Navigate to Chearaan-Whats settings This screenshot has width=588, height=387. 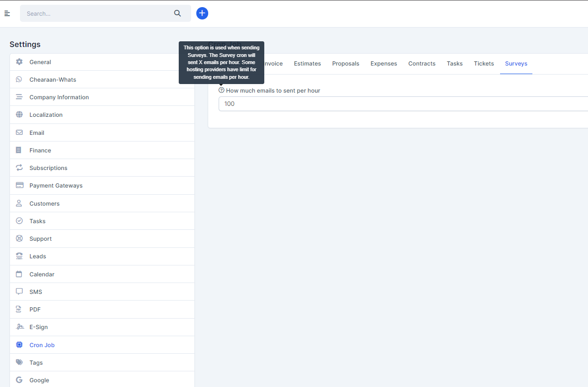53,80
